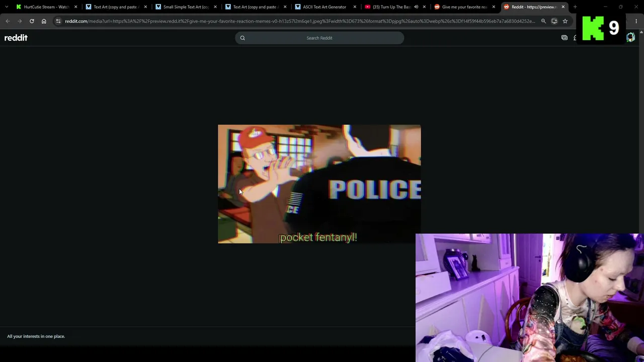
Task: Click the install app icon in address bar
Action: [554, 21]
